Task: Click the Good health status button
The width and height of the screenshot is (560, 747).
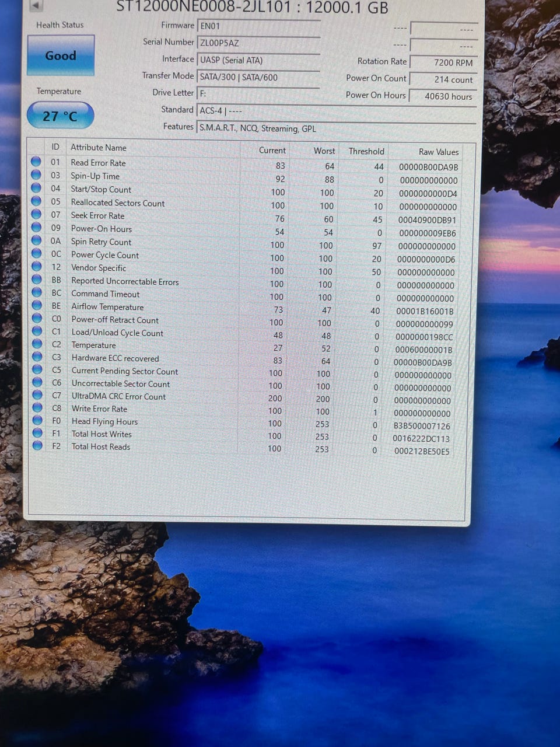Action: 61,55
